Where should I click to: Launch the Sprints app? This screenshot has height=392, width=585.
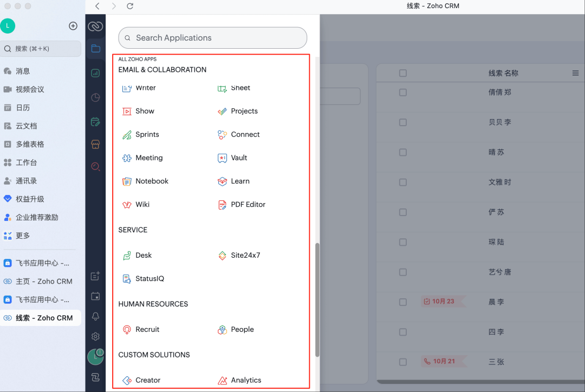click(141, 135)
